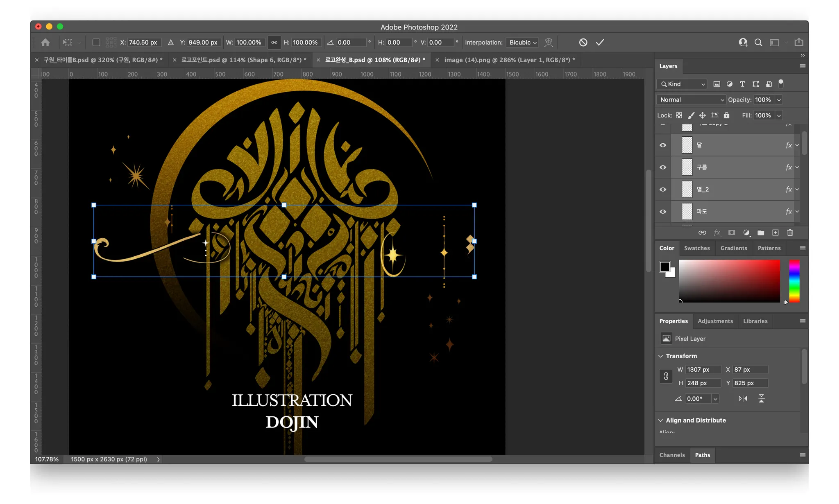839x504 pixels.
Task: Open the Search magnifier icon at the top right
Action: pos(758,42)
